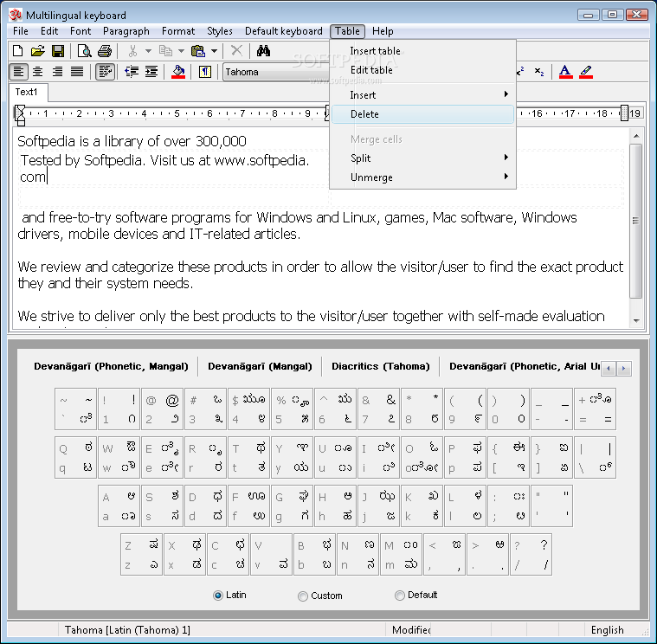The image size is (657, 644).
Task: Select the Default radio button
Action: click(x=400, y=595)
